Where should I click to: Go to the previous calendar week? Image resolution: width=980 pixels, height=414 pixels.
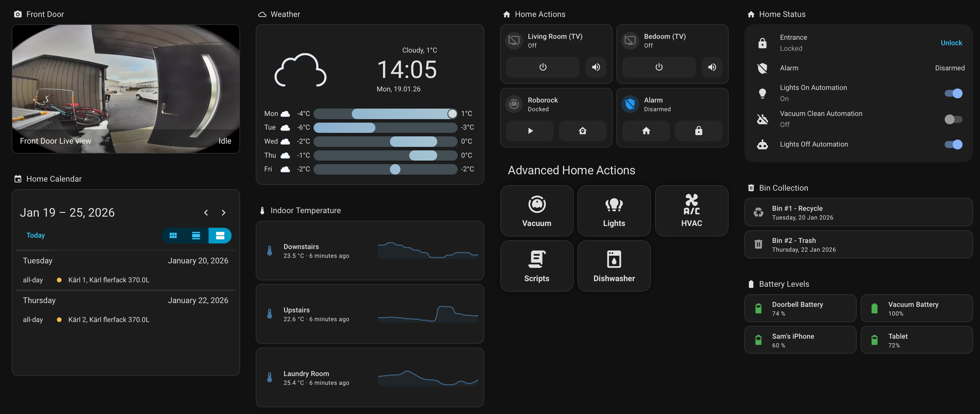(206, 213)
